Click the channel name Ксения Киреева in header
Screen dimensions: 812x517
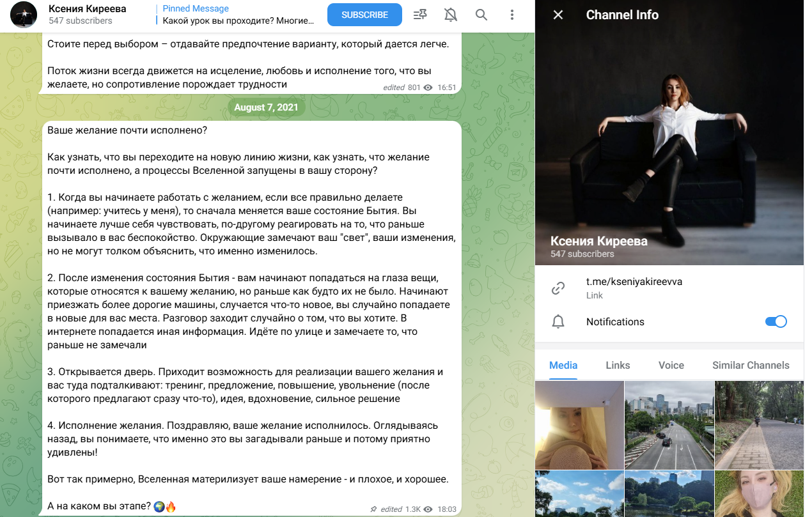click(87, 9)
